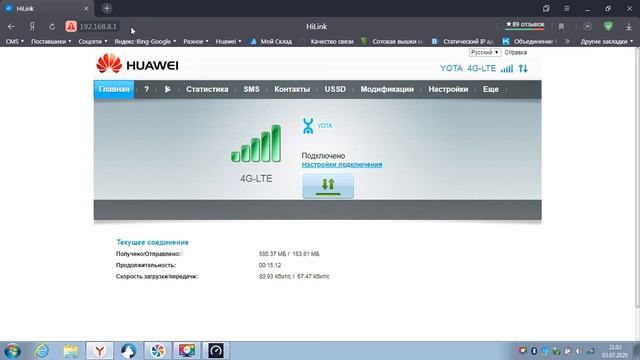This screenshot has width=640, height=360.
Task: Open the colorful pinwheel app in taskbar
Action: pos(158,351)
